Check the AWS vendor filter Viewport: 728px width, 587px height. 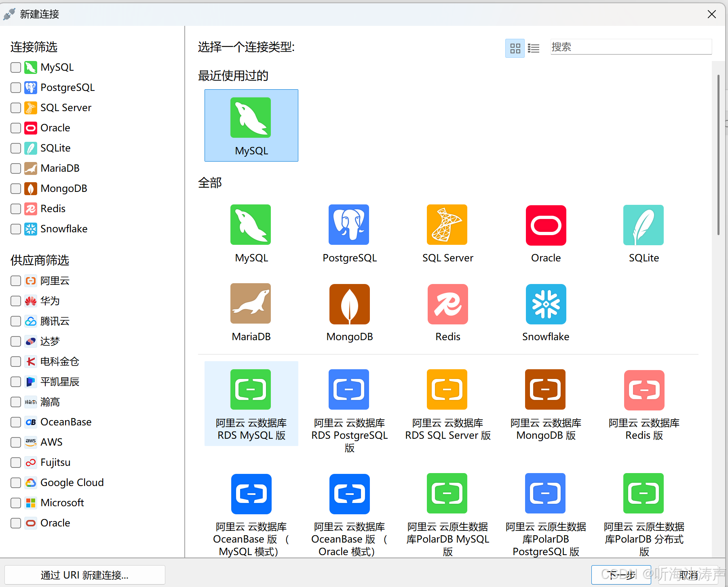(15, 442)
